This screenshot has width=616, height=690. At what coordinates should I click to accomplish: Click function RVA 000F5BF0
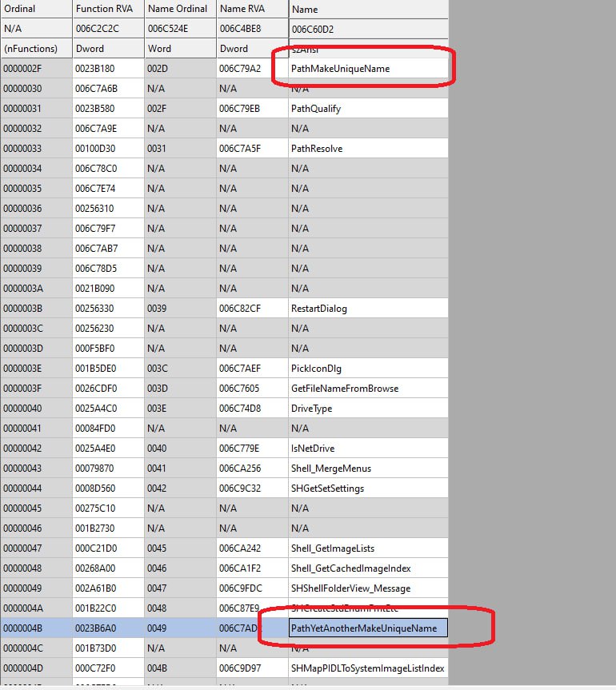click(x=108, y=348)
